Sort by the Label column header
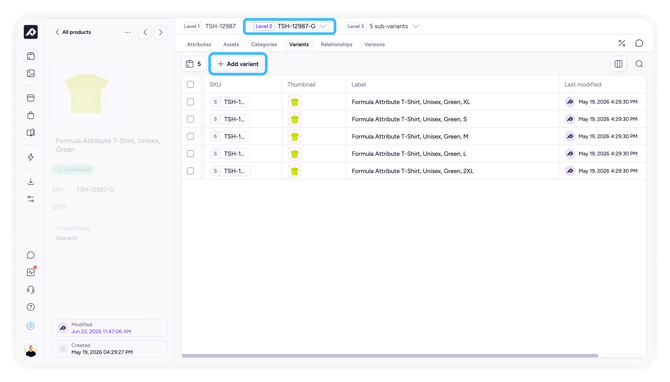The width and height of the screenshot is (670, 382). (359, 85)
